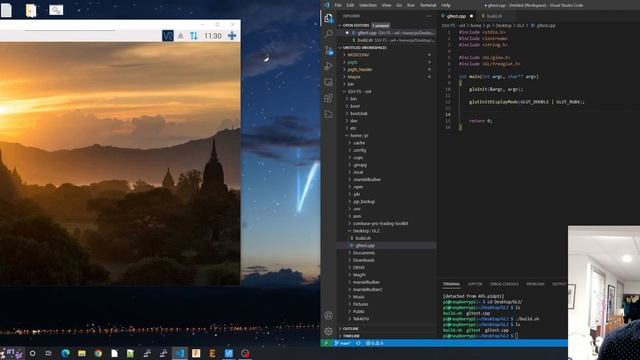The width and height of the screenshot is (640, 360).
Task: Expand the Pictures folder
Action: coord(360,304)
